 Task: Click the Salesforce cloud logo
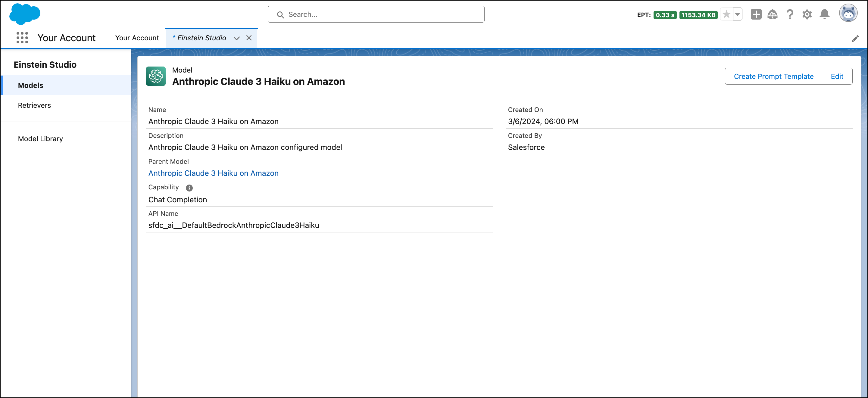pyautogui.click(x=25, y=14)
